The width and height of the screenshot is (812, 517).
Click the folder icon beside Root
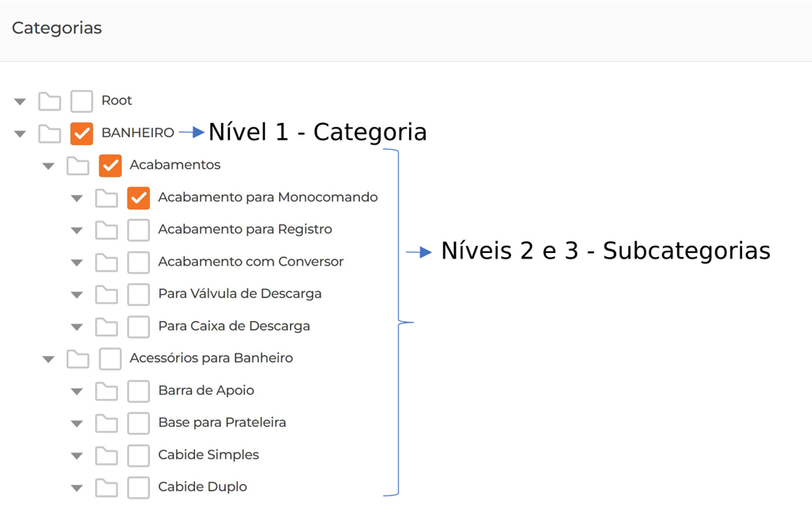[x=50, y=101]
